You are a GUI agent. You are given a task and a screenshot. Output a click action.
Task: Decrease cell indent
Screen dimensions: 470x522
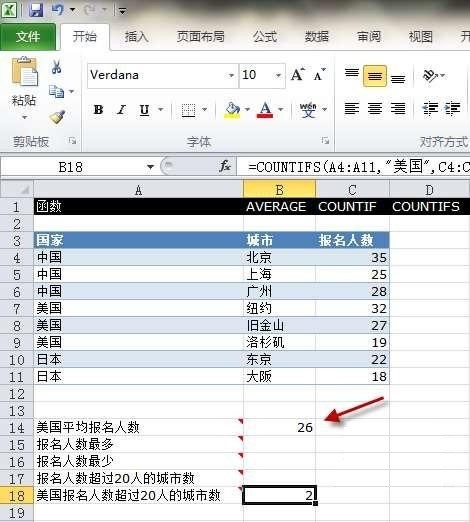430,109
